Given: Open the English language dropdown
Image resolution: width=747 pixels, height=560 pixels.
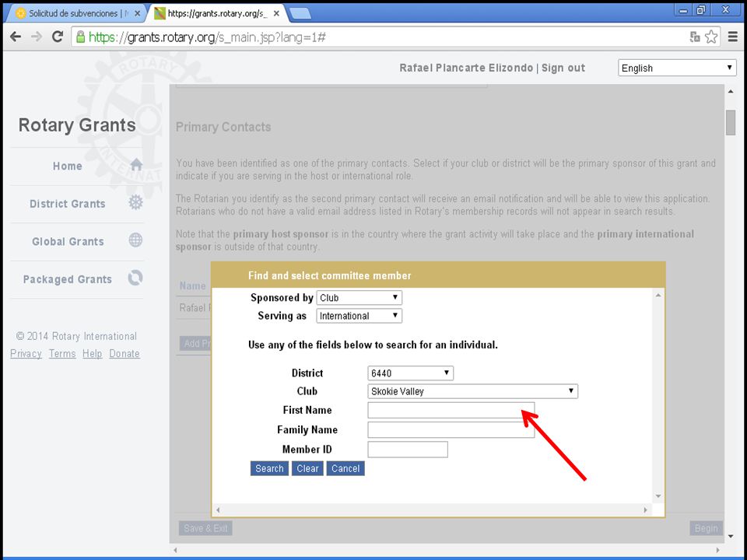Looking at the screenshot, I should 677,68.
